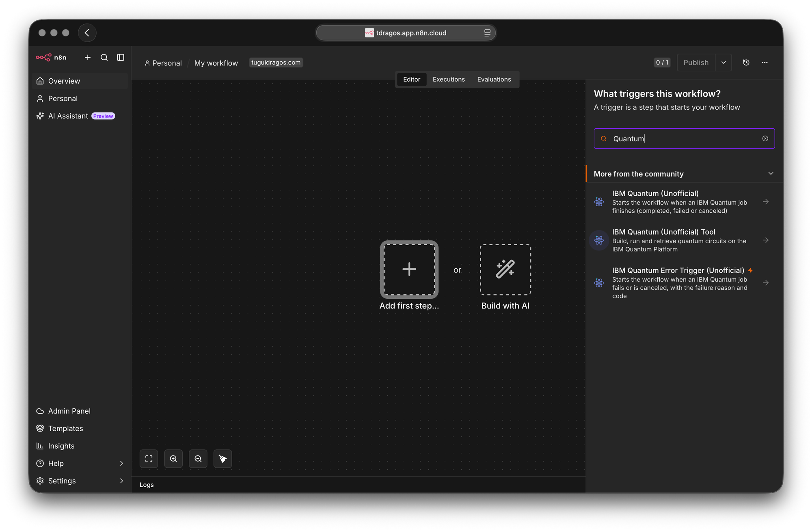Switch to the Evaluations tab
Viewport: 812px width, 531px height.
(x=494, y=80)
